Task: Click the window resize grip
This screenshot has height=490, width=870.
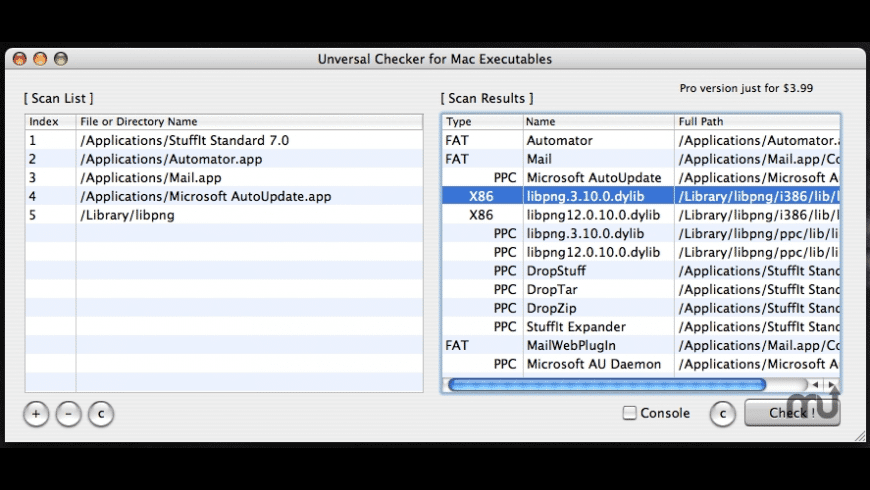Action: 860,436
